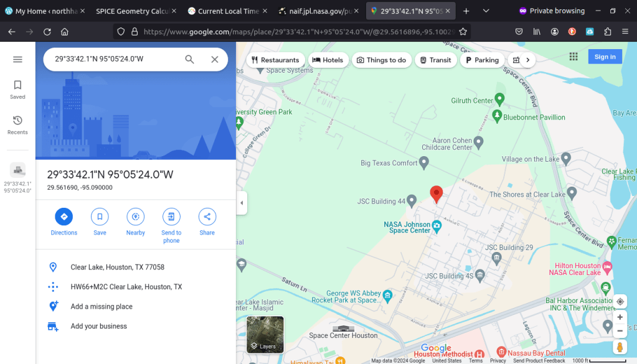
Task: Click the Sign in button
Action: click(605, 57)
